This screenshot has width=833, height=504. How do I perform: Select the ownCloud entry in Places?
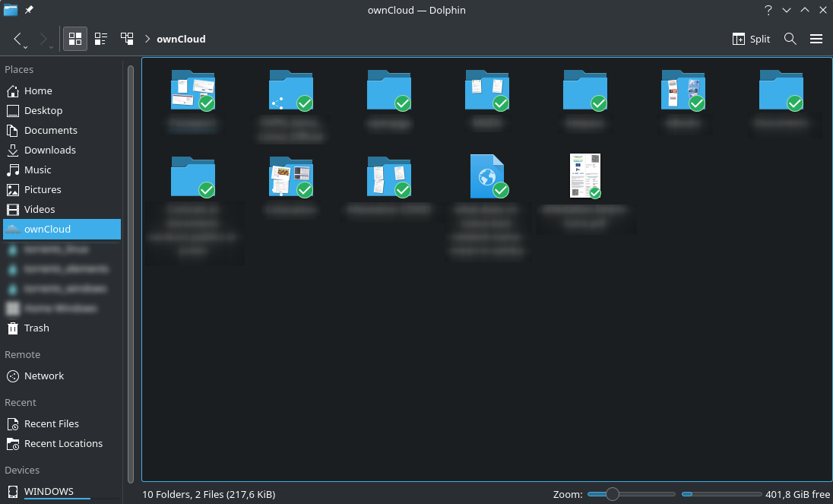point(49,229)
